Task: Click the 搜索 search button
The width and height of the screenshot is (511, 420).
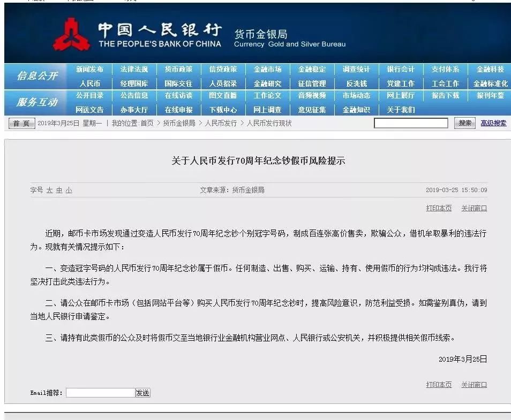Action: pos(465,123)
